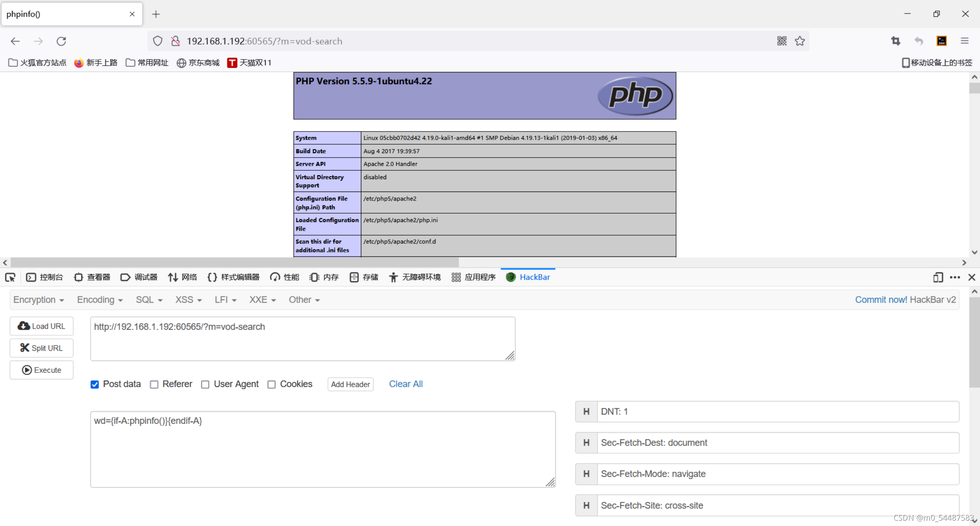Activate the element picker icon in devtools
The image size is (980, 526).
(x=10, y=277)
